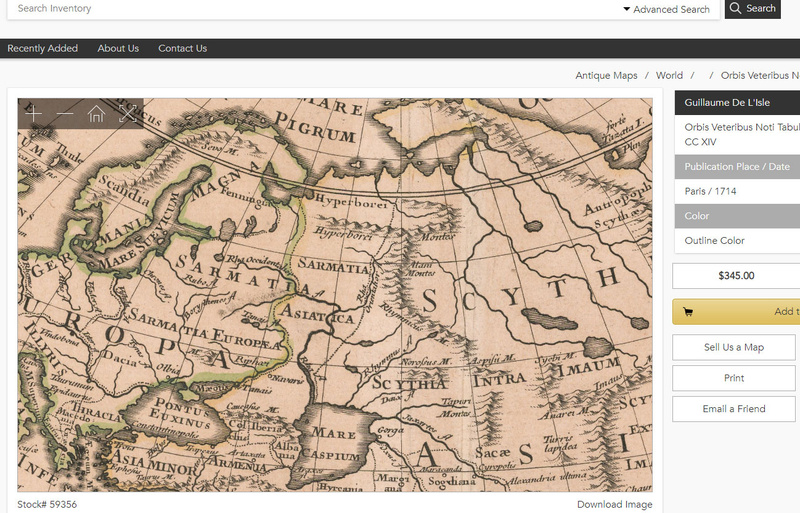The image size is (800, 513).
Task: Focus the Search Inventory input field
Action: click(x=300, y=9)
